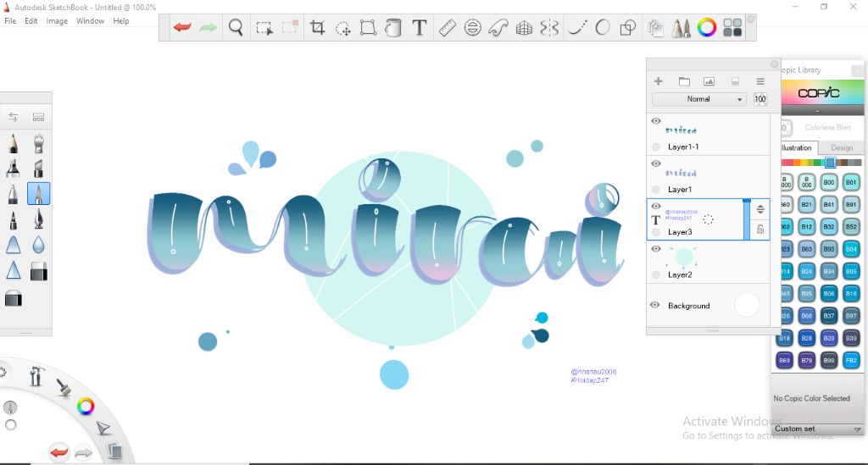Pick the Hard Eraser brush

coord(39,272)
